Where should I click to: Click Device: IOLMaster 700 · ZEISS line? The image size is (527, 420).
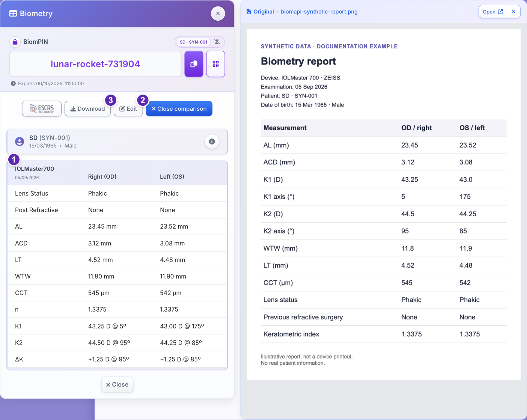[x=301, y=78]
